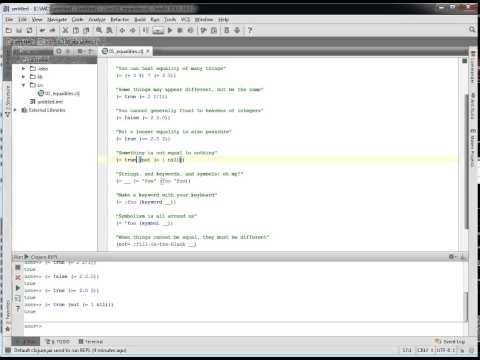Image resolution: width=480 pixels, height=360 pixels.
Task: Open the File menu
Action: (9, 20)
